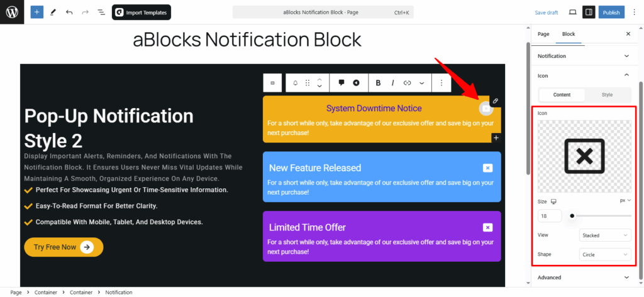644x297 pixels.
Task: Toggle italic formatting in block toolbar
Action: (x=392, y=83)
